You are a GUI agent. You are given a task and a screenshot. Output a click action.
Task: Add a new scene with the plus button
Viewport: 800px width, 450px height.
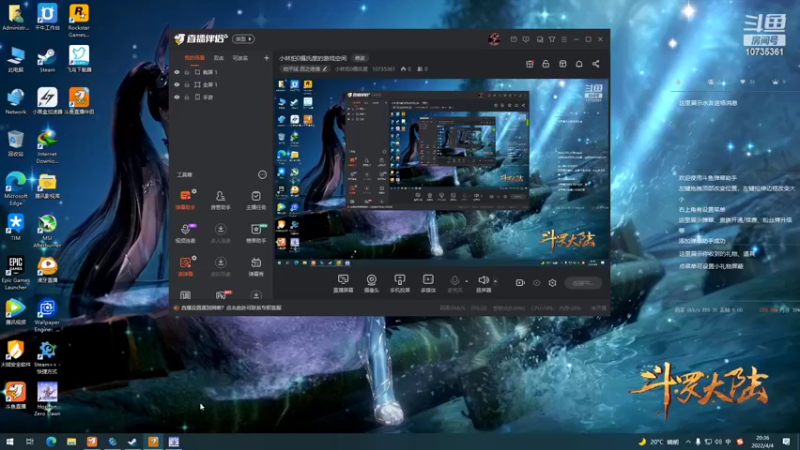(266, 58)
